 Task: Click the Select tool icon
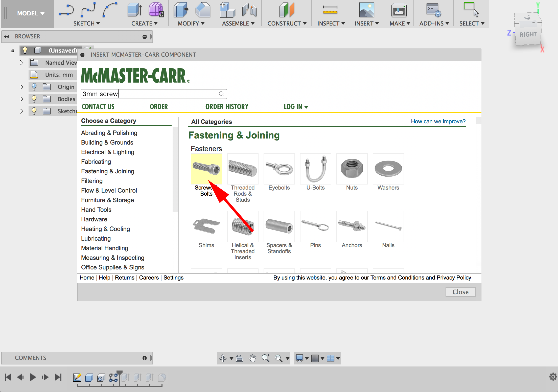471,10
